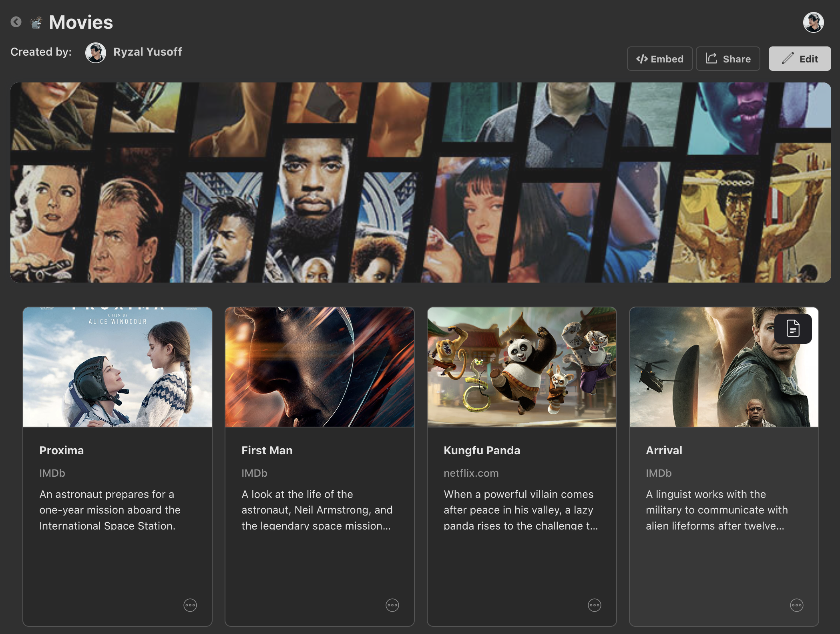Open more options on Proxima card

tap(190, 605)
